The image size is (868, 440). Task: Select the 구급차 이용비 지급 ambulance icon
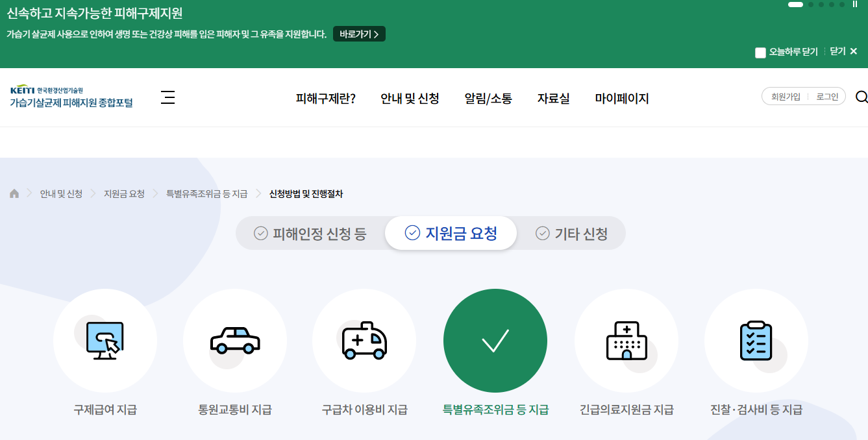point(364,341)
